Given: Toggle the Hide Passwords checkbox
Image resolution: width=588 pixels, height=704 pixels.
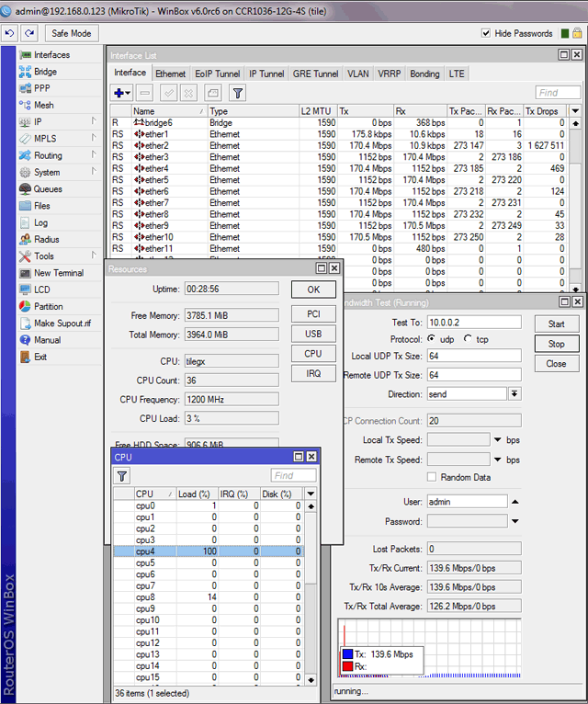Looking at the screenshot, I should (486, 33).
